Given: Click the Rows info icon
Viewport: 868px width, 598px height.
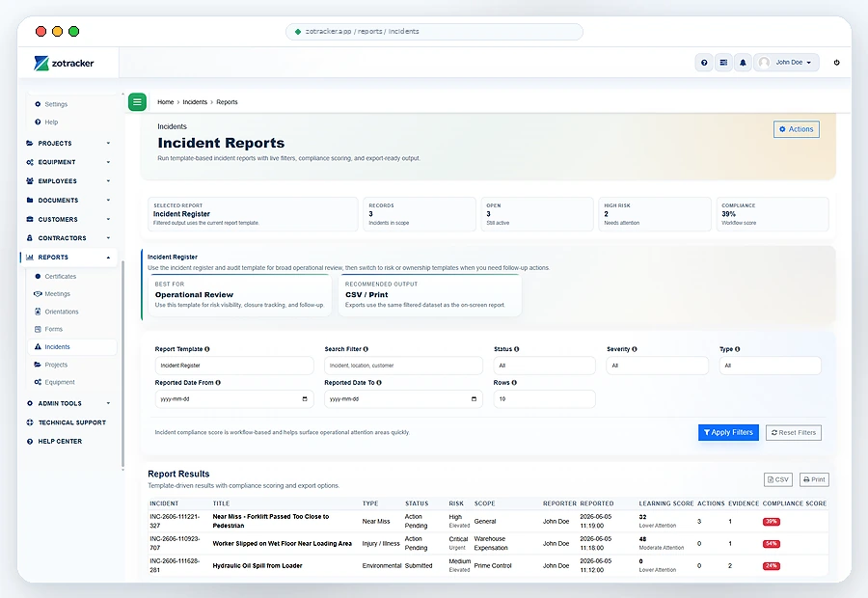Looking at the screenshot, I should 514,383.
